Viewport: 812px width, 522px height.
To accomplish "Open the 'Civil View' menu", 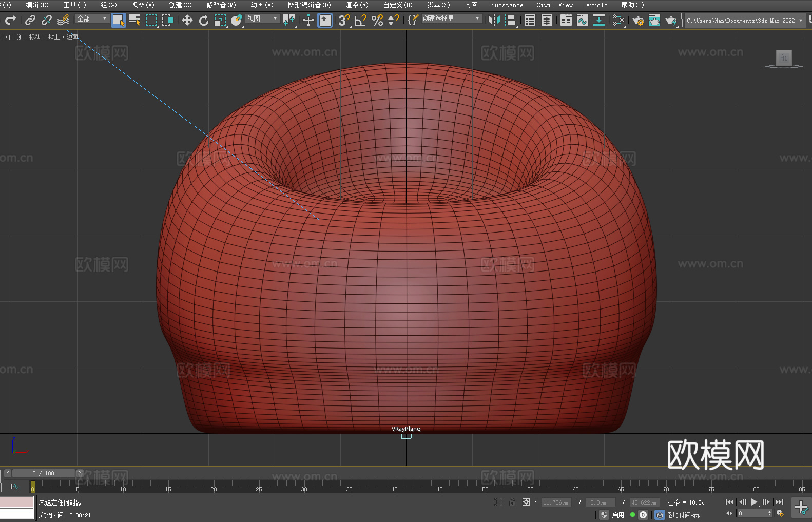I will [555, 5].
